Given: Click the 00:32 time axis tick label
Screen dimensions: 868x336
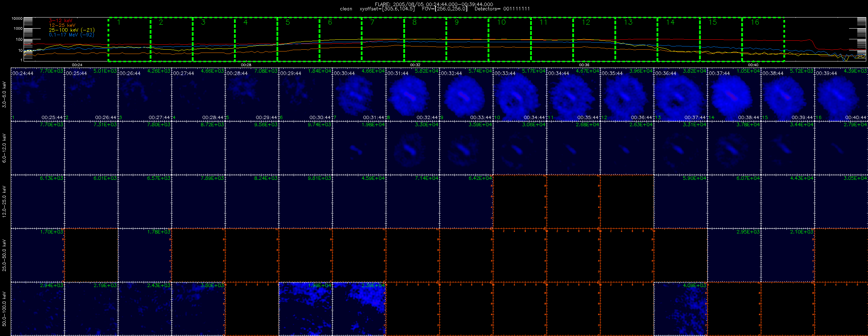Looking at the screenshot, I should pos(415,65).
